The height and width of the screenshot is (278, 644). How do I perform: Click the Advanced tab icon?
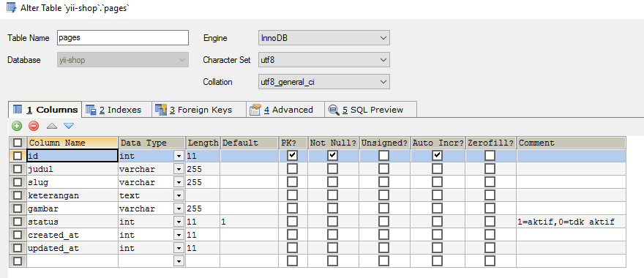tap(255, 110)
